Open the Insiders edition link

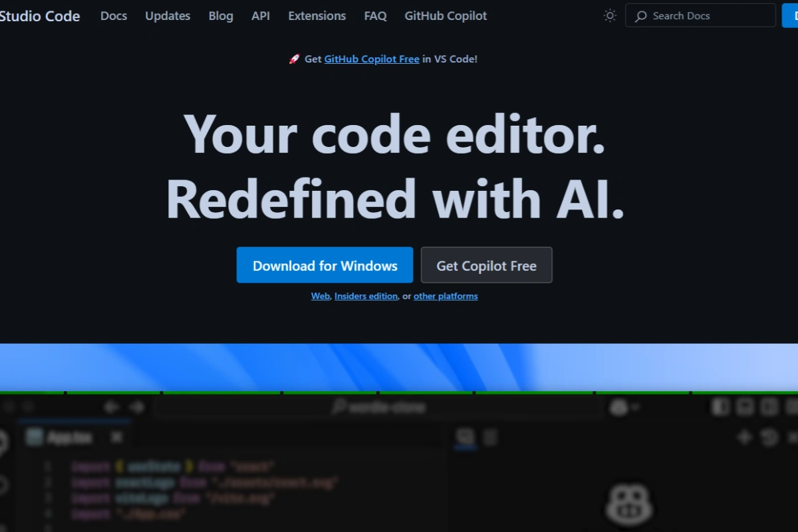[x=366, y=296]
